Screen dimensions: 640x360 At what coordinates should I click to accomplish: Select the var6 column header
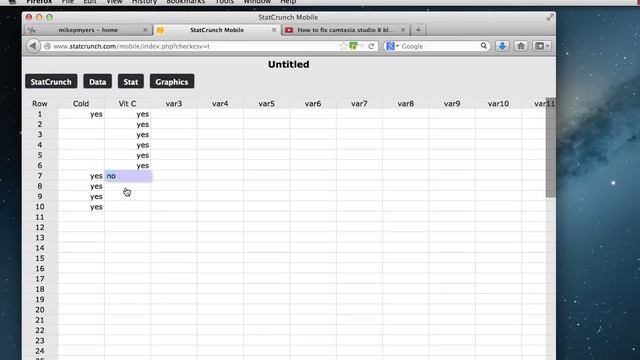click(x=313, y=104)
